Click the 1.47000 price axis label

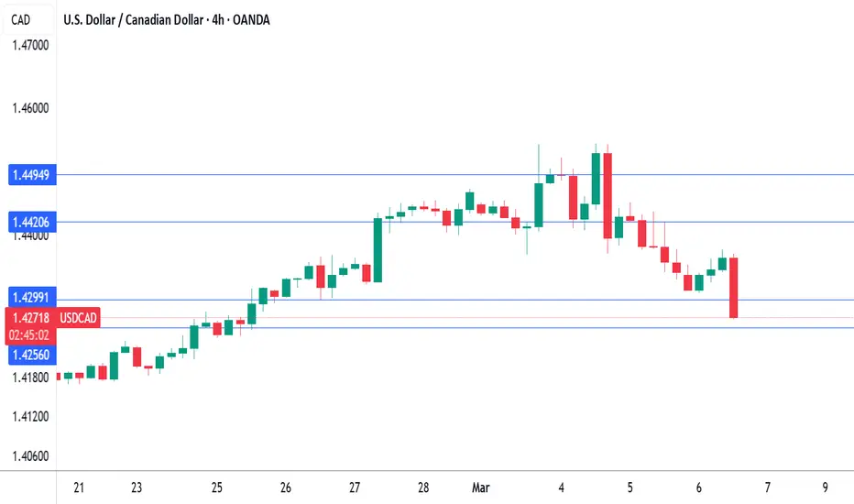pyautogui.click(x=30, y=45)
